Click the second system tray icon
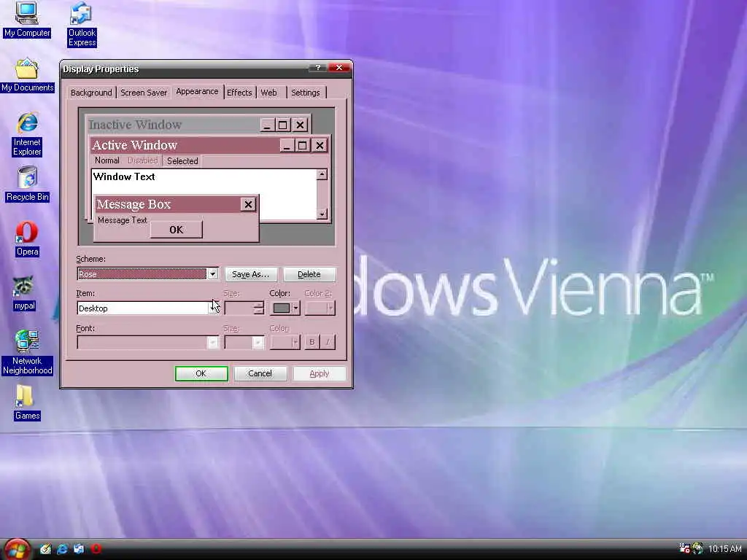 (x=698, y=548)
